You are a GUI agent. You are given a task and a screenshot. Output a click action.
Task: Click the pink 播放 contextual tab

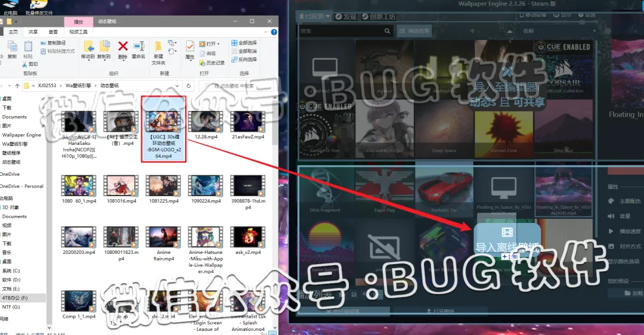[x=78, y=22]
